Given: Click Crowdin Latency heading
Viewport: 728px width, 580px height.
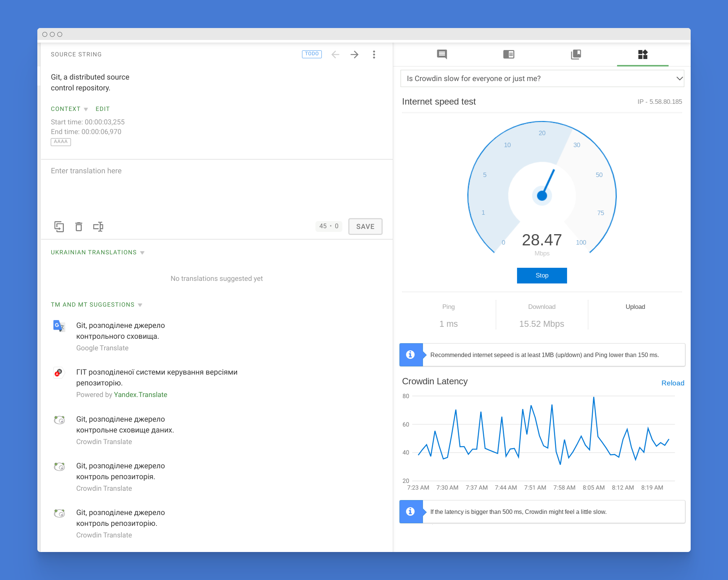Looking at the screenshot, I should 435,381.
